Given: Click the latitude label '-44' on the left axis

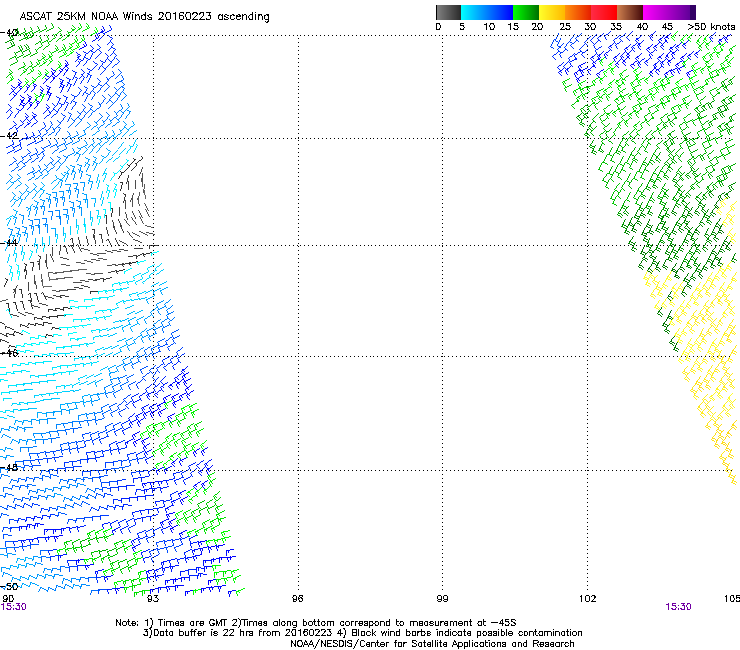Looking at the screenshot, I should (x=9, y=243).
